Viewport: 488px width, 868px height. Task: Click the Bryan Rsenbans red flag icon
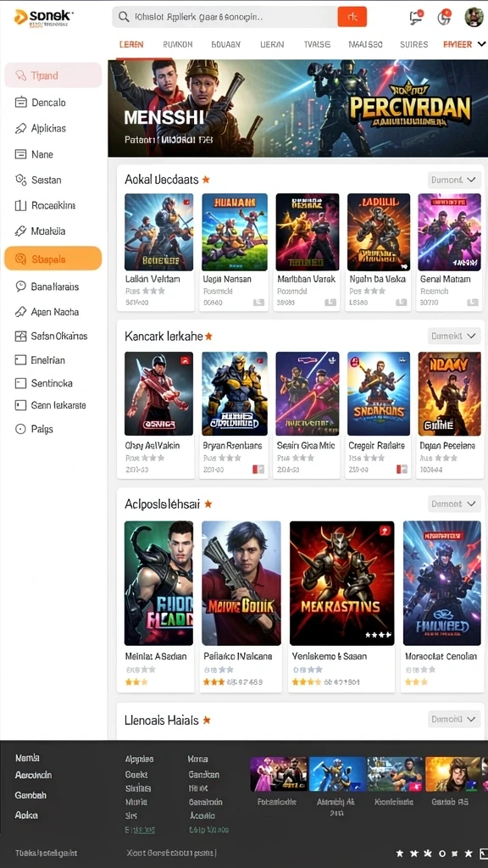click(x=258, y=470)
